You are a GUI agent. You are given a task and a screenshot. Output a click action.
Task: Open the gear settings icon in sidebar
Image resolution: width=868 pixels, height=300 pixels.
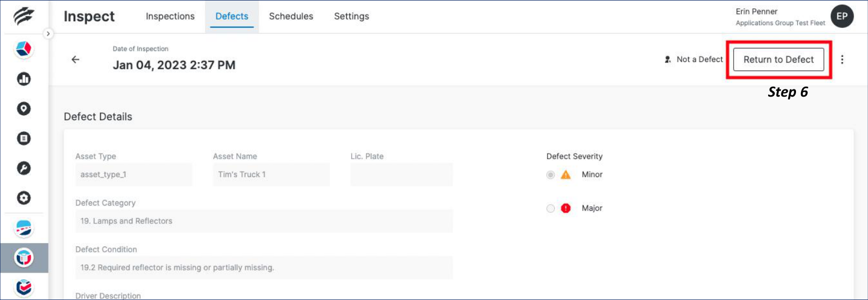point(23,198)
